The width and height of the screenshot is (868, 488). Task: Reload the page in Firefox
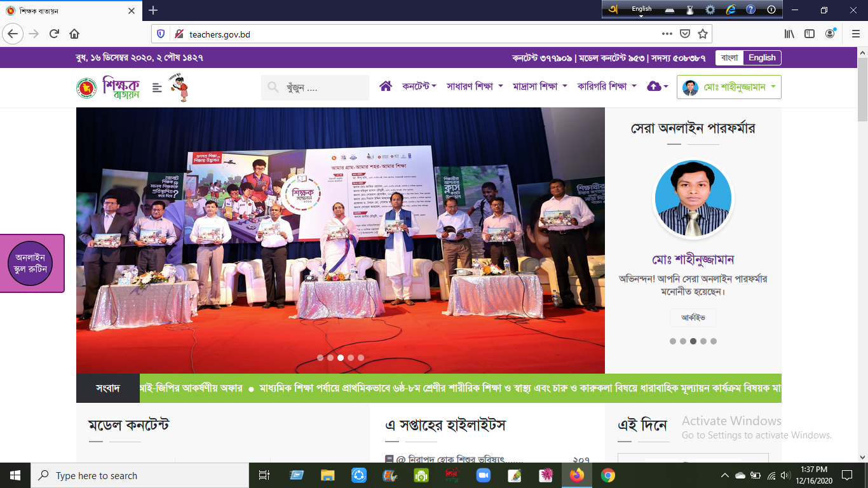point(54,34)
